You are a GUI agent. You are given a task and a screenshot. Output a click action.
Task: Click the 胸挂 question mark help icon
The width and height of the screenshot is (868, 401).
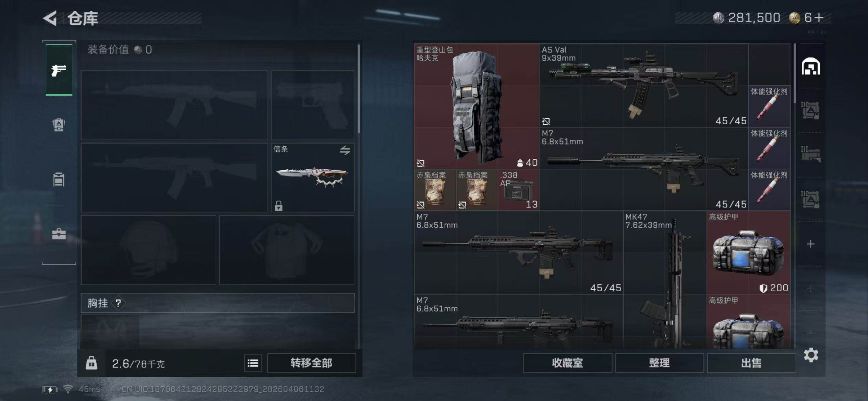118,303
